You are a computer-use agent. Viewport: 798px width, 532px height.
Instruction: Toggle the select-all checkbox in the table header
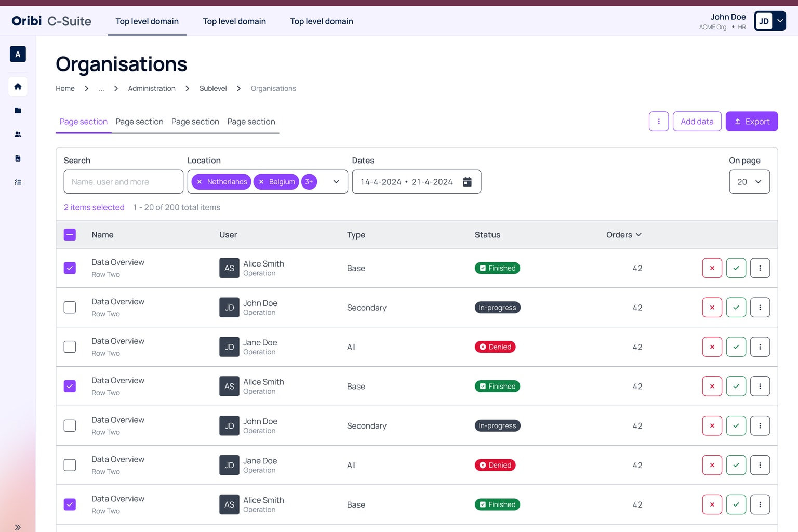pos(70,235)
